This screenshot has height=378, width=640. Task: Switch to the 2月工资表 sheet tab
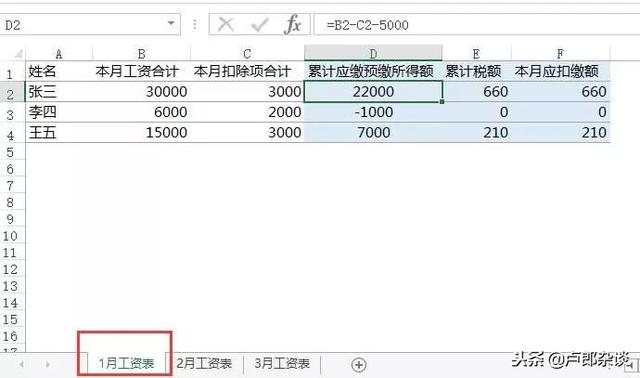204,363
